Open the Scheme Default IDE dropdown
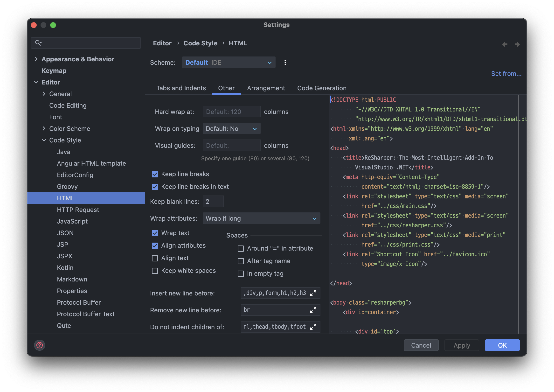This screenshot has height=392, width=554. 228,62
